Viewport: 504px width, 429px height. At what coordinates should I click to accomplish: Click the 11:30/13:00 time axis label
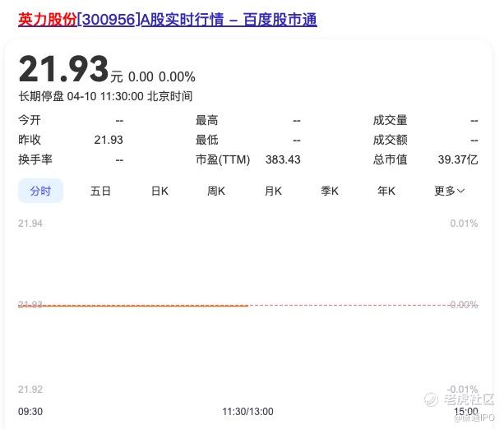247,411
